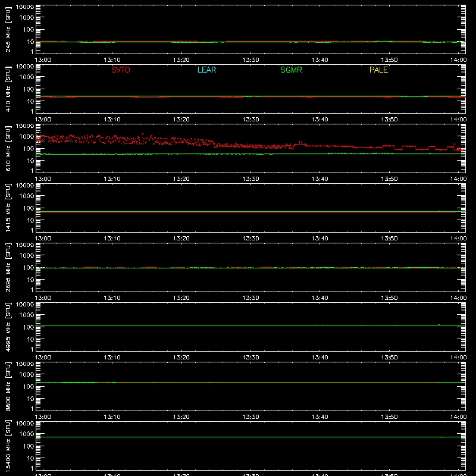Click 14:00 tick label of 8800 MHz panel
Image resolution: width=476 pixels, height=476 pixels.
(x=458, y=417)
